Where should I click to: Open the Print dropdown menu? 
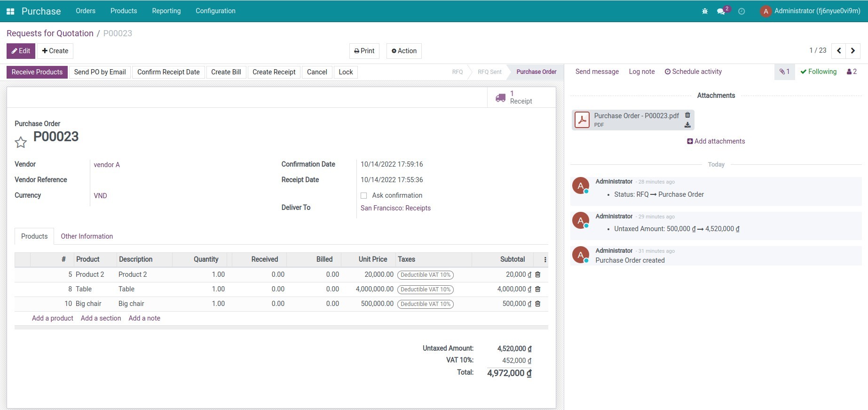click(x=364, y=51)
